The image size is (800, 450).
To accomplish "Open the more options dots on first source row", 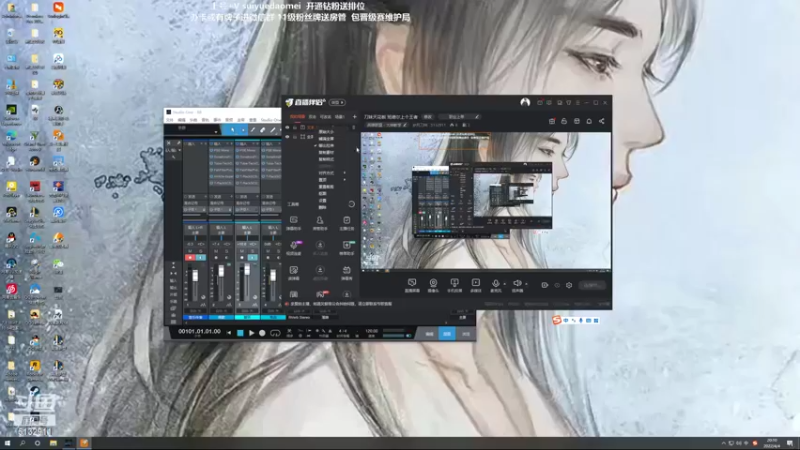I will click(354, 128).
